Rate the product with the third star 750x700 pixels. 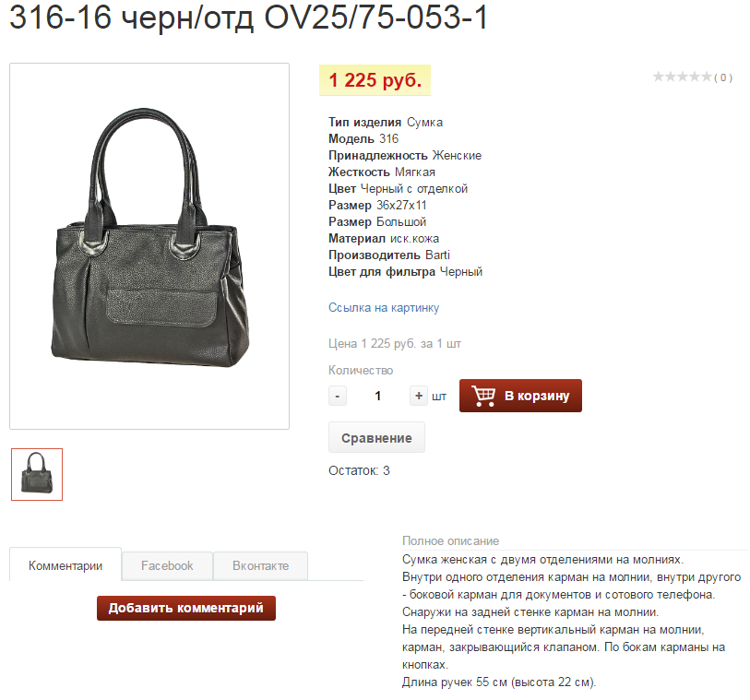tap(683, 77)
